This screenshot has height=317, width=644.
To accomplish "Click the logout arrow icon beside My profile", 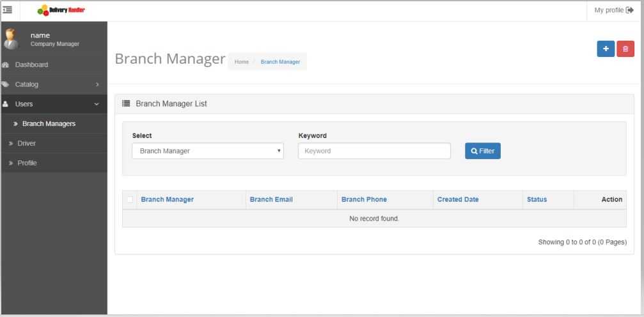I will pyautogui.click(x=630, y=10).
